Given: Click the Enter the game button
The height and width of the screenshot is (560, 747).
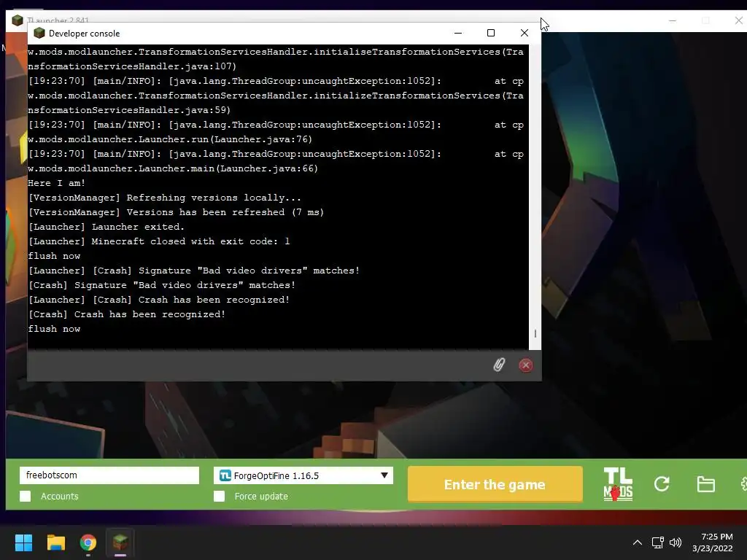Looking at the screenshot, I should (x=495, y=484).
